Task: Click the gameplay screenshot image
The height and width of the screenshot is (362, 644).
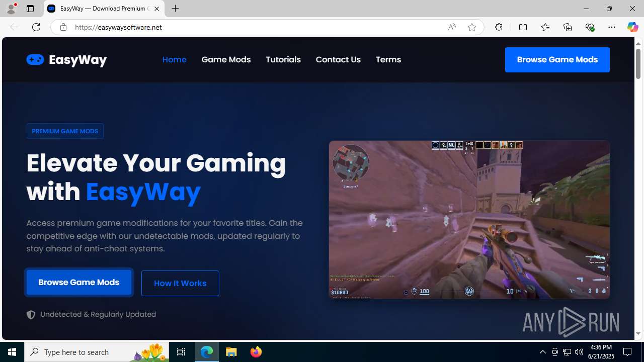Action: (469, 220)
